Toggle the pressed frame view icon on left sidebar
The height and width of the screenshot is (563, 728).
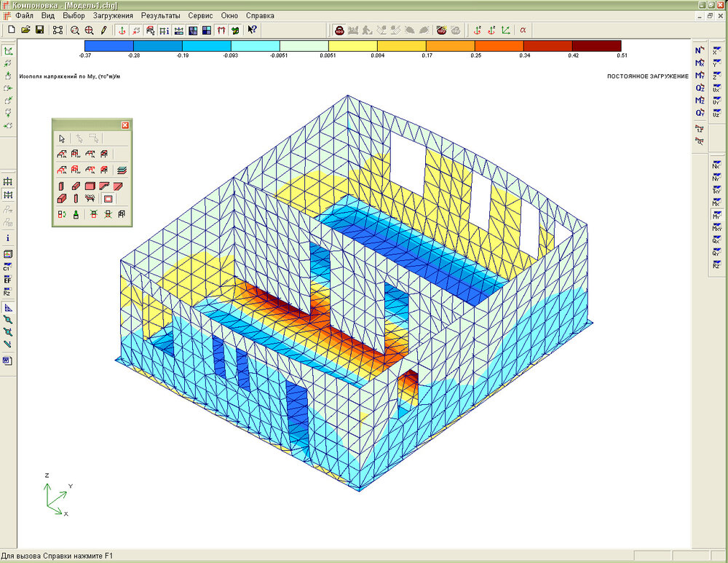click(7, 194)
